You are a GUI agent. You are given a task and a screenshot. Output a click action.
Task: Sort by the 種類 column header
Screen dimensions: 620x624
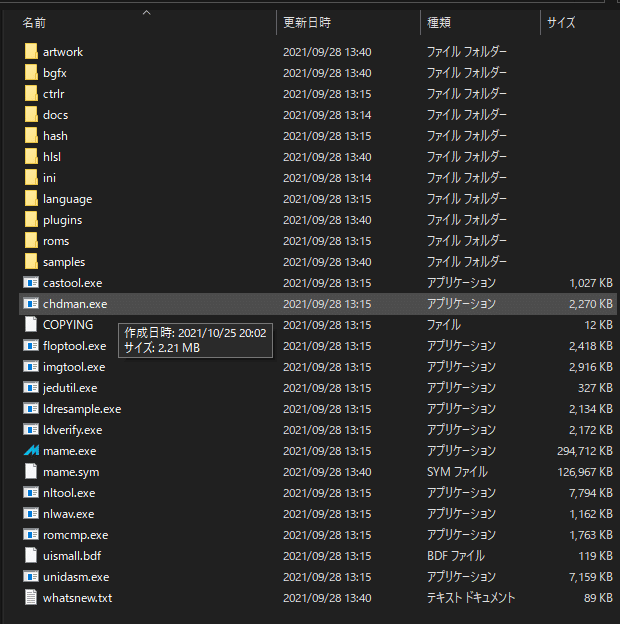pos(439,23)
